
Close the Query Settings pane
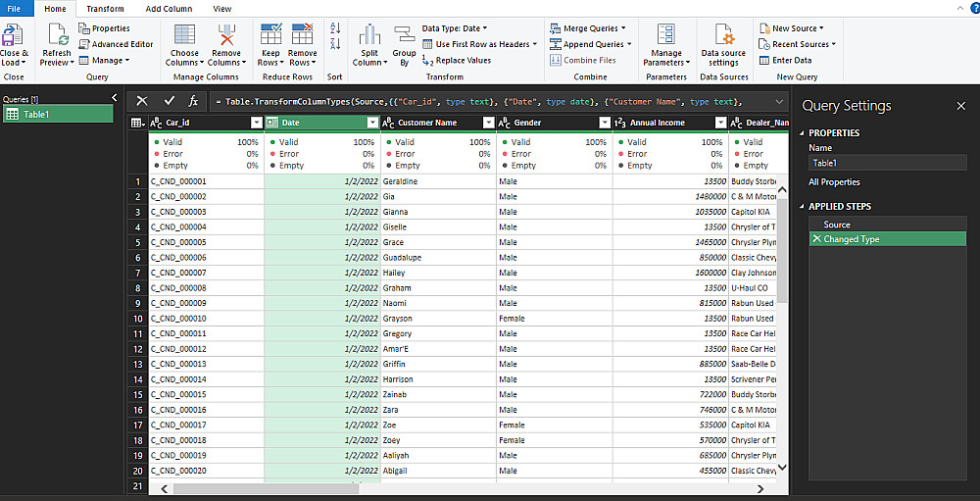point(960,106)
